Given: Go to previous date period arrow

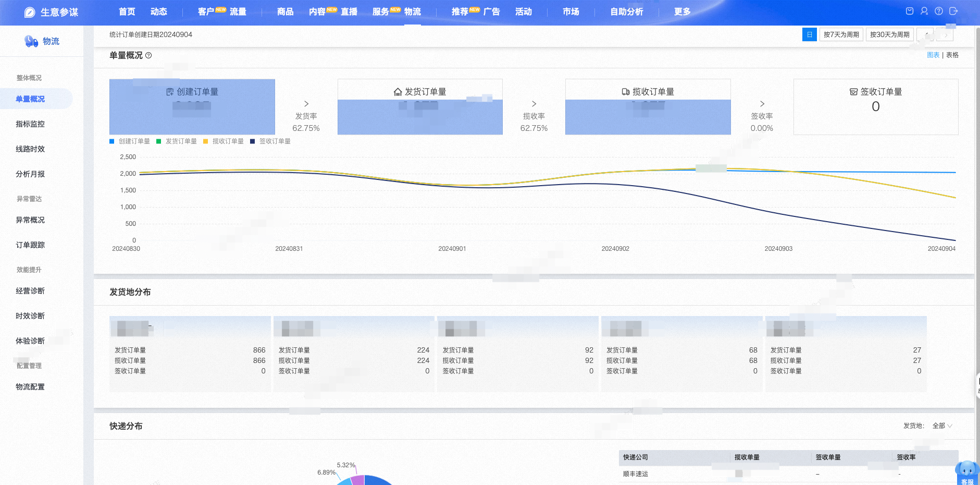Looking at the screenshot, I should coord(925,34).
